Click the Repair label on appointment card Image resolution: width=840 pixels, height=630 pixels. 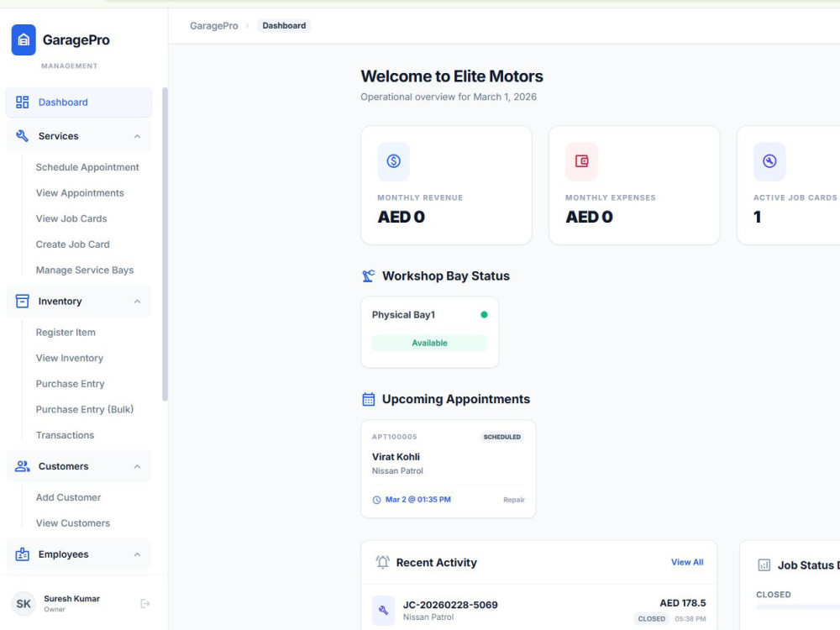pos(514,500)
